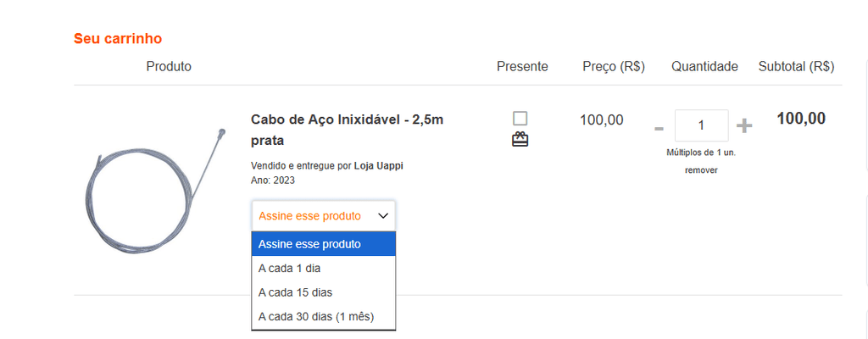Click the bold subtotal value 100,00
Image resolution: width=868 pixels, height=339 pixels.
click(x=801, y=119)
